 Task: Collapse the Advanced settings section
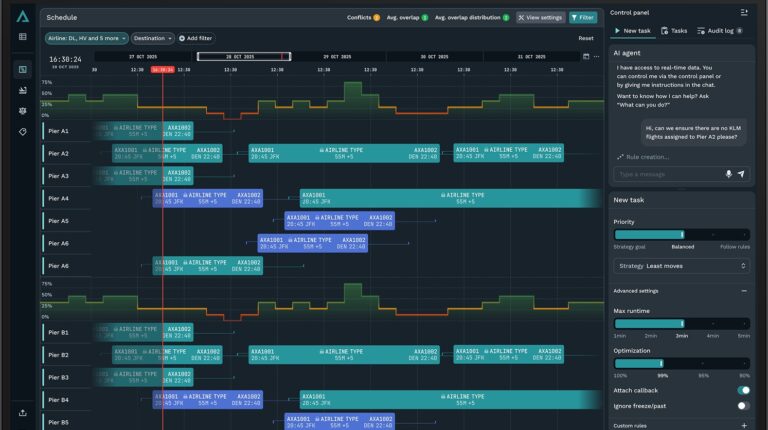pos(743,291)
